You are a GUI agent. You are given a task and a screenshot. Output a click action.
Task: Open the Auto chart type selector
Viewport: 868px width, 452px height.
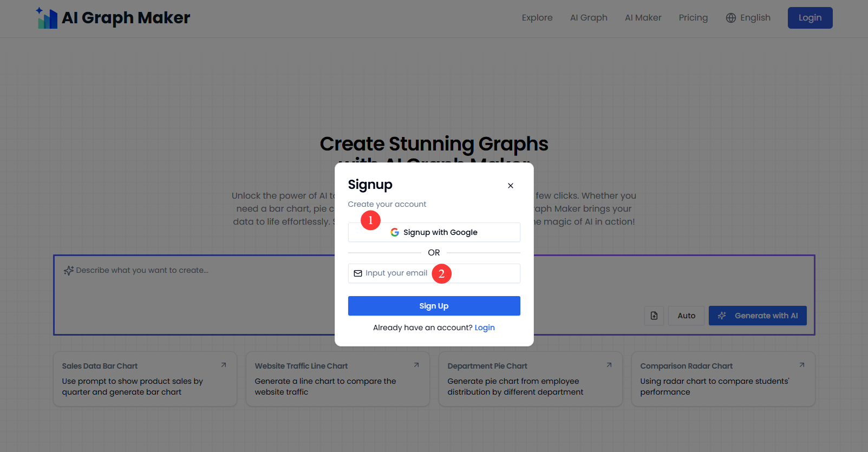click(686, 316)
